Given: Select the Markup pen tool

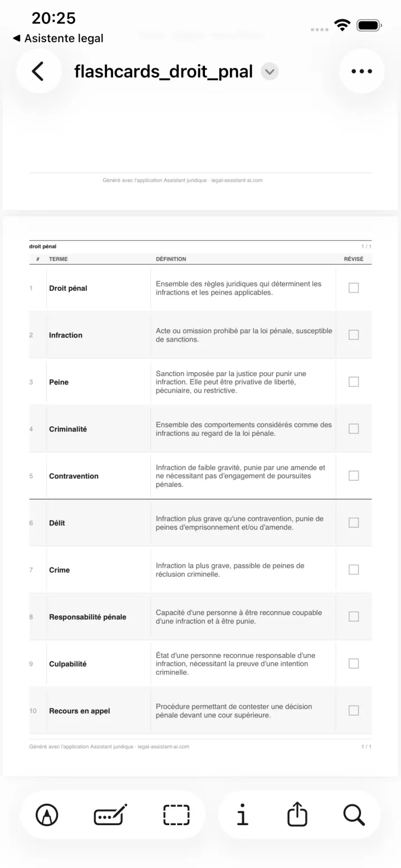Looking at the screenshot, I should coord(47,815).
